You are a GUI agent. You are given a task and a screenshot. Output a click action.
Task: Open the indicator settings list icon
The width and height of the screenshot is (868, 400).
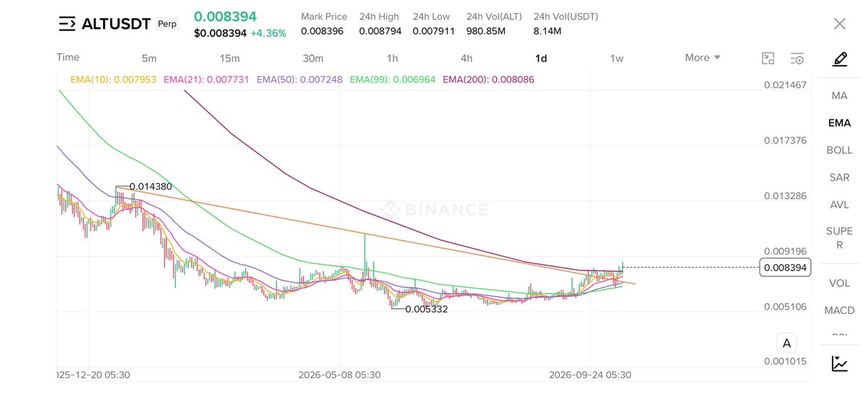click(x=797, y=59)
